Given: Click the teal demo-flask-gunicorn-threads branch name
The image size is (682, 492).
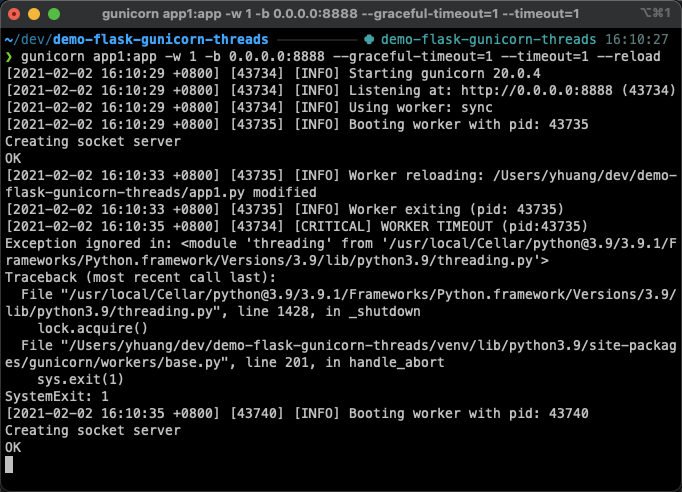Looking at the screenshot, I should pos(488,40).
